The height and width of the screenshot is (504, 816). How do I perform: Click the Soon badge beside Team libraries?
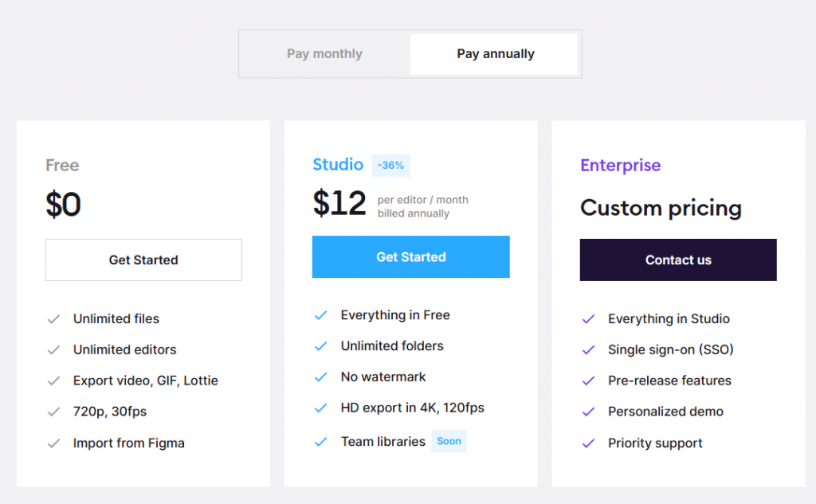pos(449,440)
